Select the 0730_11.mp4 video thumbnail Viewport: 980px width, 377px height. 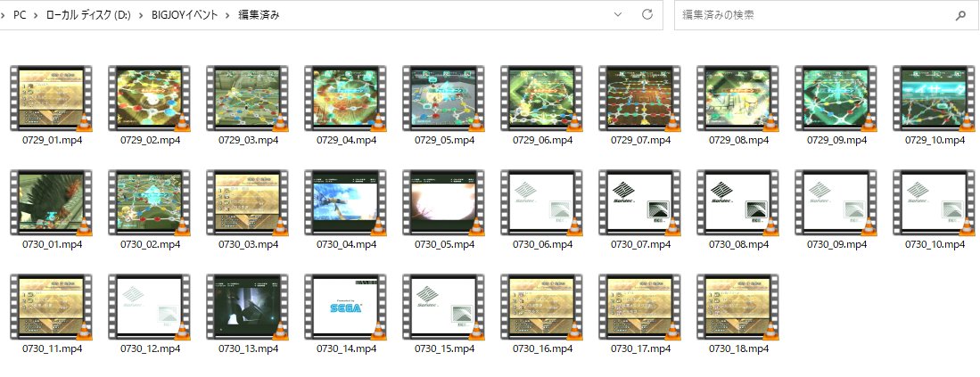click(51, 307)
